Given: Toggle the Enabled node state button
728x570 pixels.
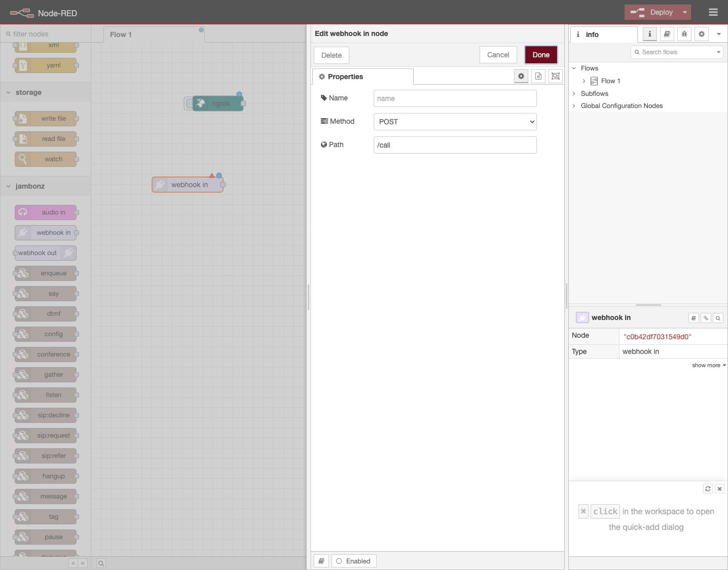Looking at the screenshot, I should (353, 561).
